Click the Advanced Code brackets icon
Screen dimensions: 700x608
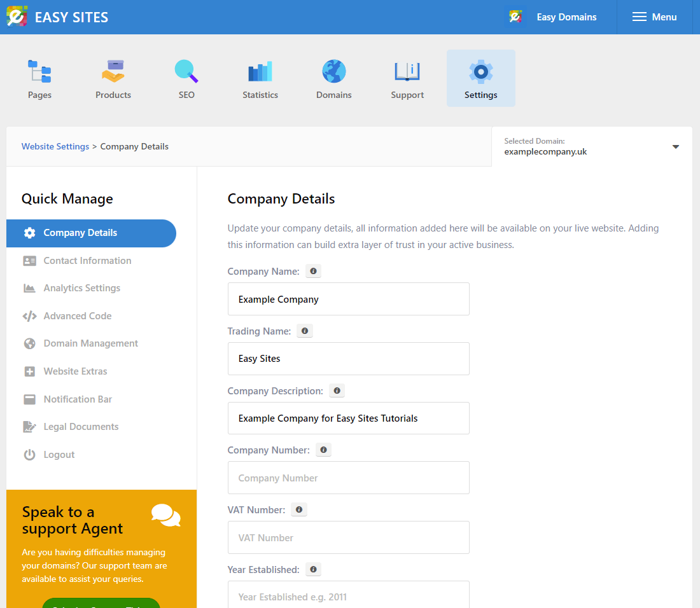coord(29,316)
